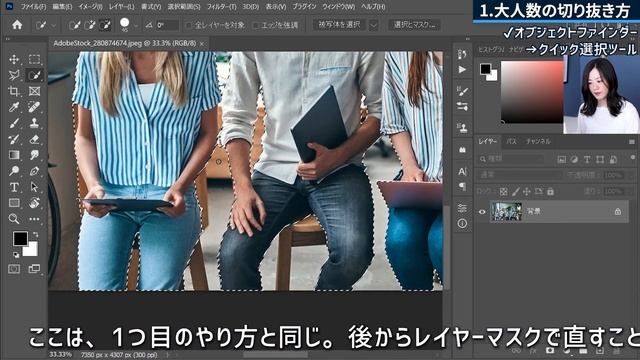Viewport: 640px width, 360px height.
Task: Select the Path Selection tool
Action: coord(34,187)
